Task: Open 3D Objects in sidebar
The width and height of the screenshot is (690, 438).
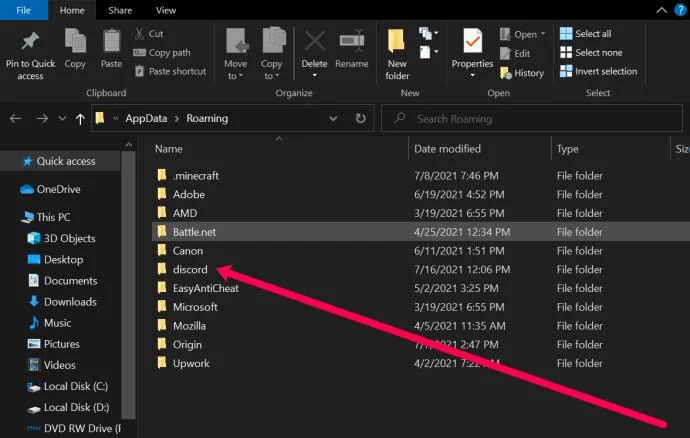Action: click(x=62, y=238)
